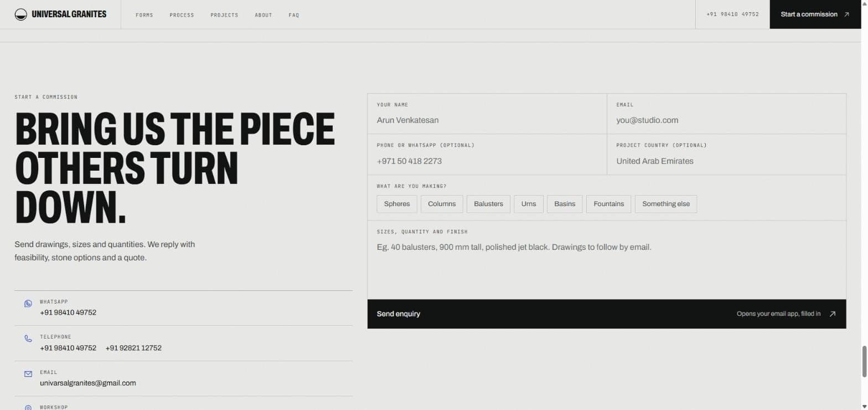
Task: Click the page vertical scrollbar thumb
Action: click(x=864, y=362)
